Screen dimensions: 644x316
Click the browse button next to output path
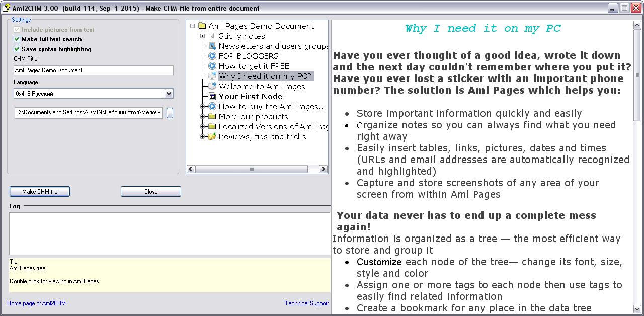point(170,113)
